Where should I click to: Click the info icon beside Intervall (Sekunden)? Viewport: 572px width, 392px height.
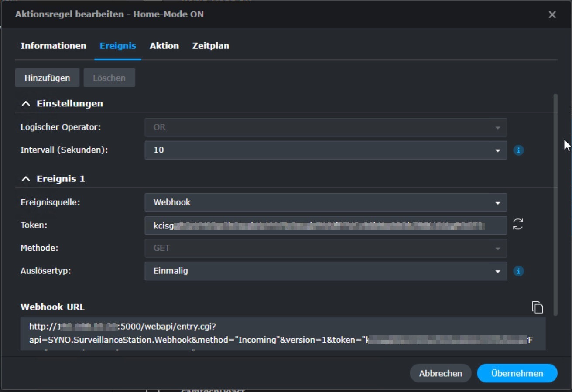518,150
